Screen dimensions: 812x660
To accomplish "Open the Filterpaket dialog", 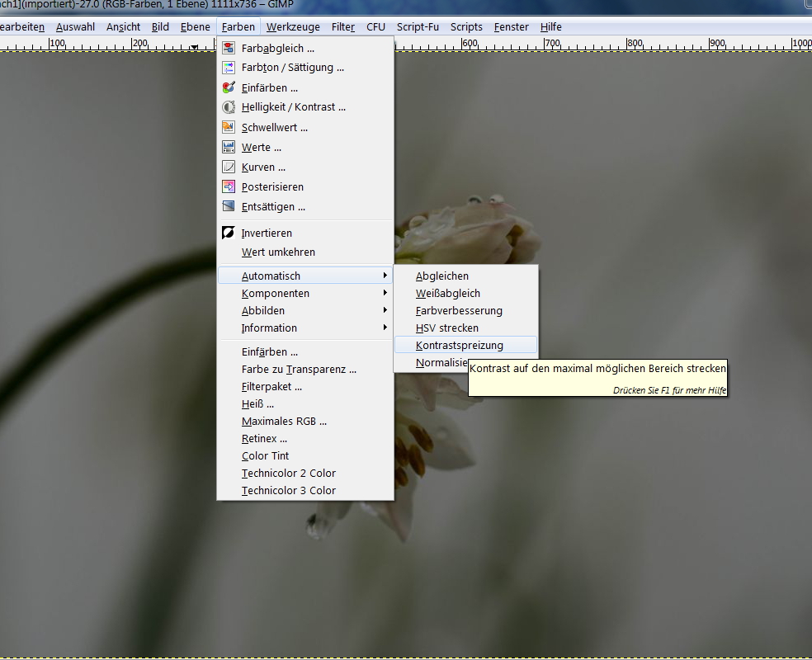I will pyautogui.click(x=305, y=387).
